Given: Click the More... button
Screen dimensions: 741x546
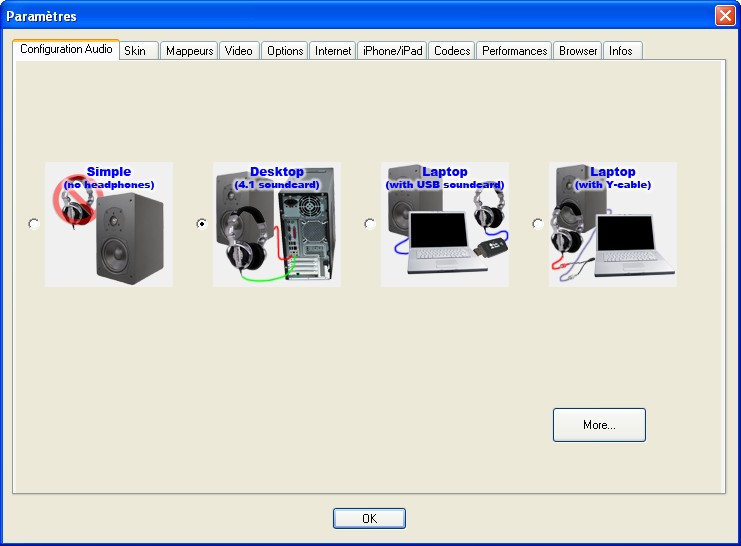Looking at the screenshot, I should (x=599, y=425).
